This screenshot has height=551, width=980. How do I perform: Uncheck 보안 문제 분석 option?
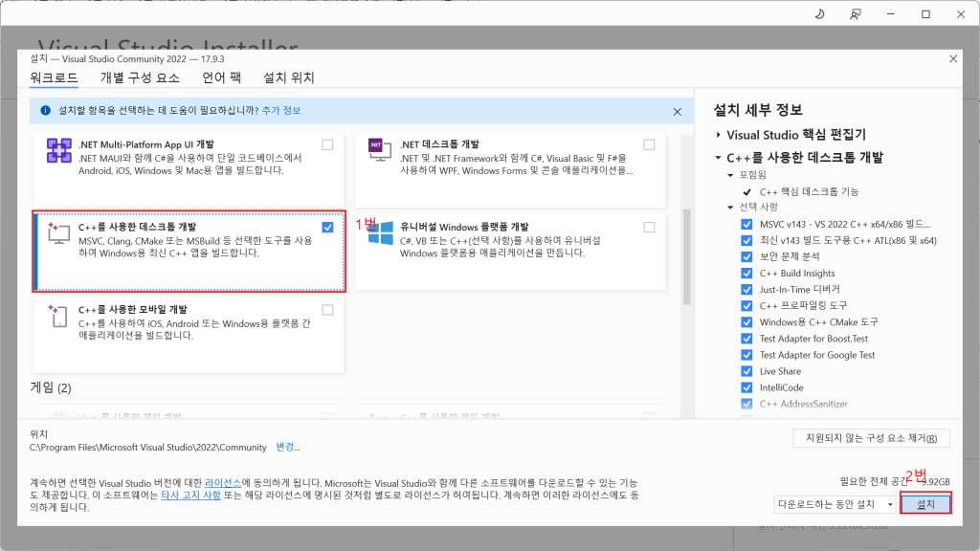coord(746,256)
